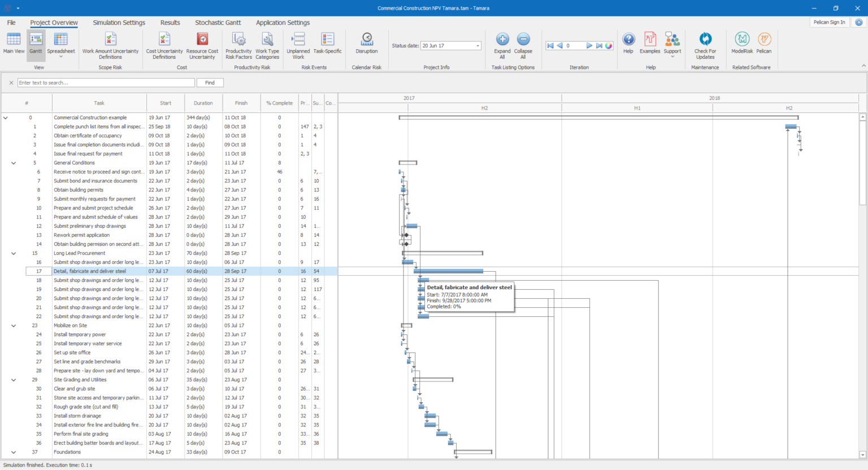
Task: Click the Find button
Action: point(210,82)
